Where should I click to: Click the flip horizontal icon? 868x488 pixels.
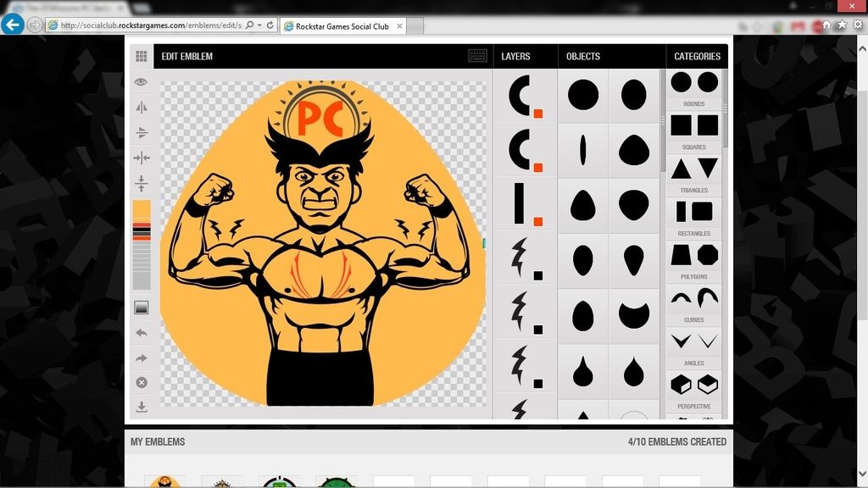click(142, 108)
